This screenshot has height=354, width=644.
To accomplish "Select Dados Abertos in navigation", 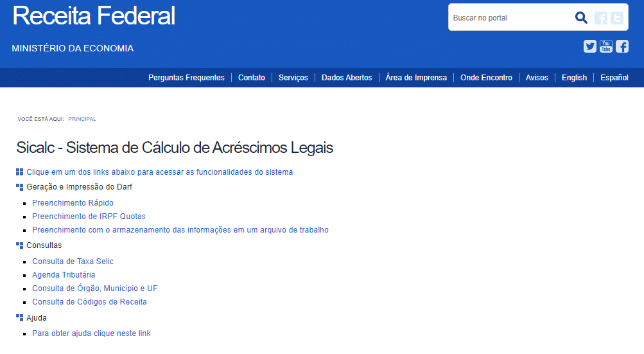I will click(347, 78).
